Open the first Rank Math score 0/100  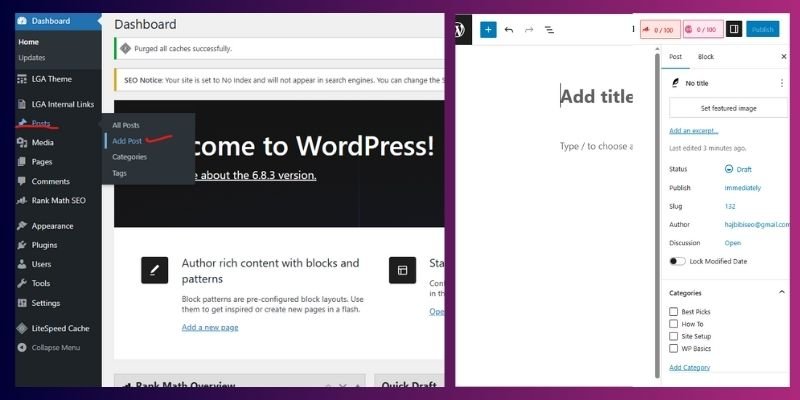pyautogui.click(x=659, y=30)
